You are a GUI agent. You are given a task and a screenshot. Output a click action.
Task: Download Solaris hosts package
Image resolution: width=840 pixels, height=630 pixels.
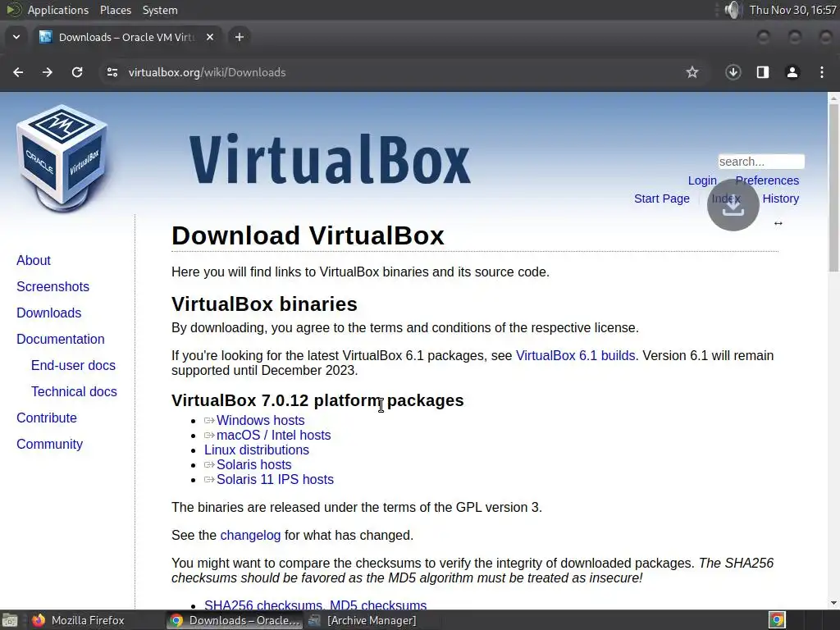tap(254, 464)
